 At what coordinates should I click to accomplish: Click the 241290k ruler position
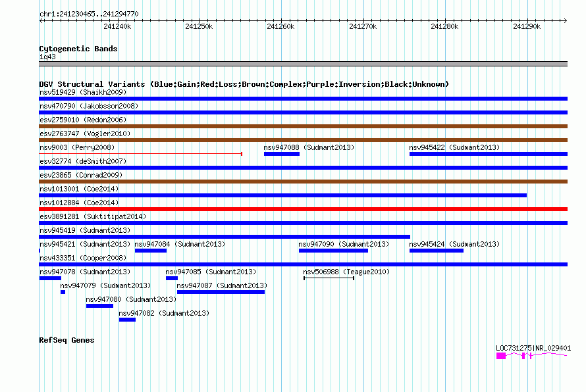point(527,26)
